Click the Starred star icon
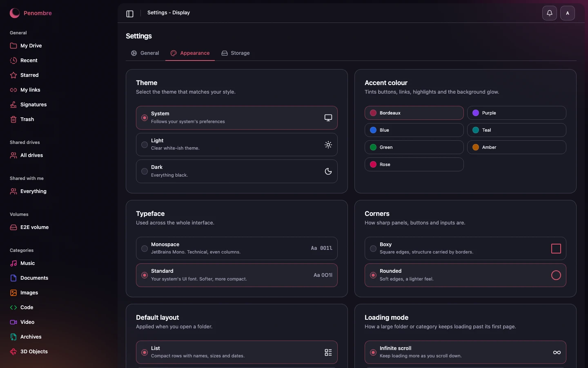Image resolution: width=588 pixels, height=368 pixels. (x=13, y=75)
